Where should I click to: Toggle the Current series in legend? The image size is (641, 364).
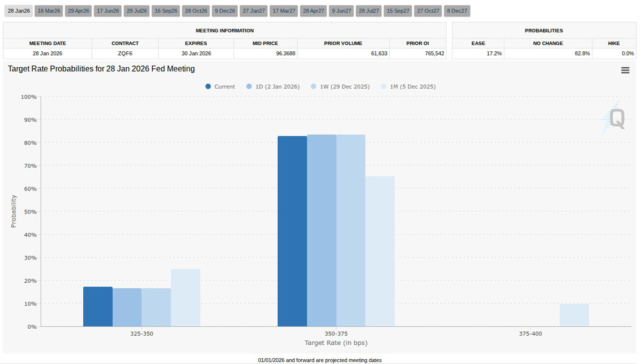(220, 86)
